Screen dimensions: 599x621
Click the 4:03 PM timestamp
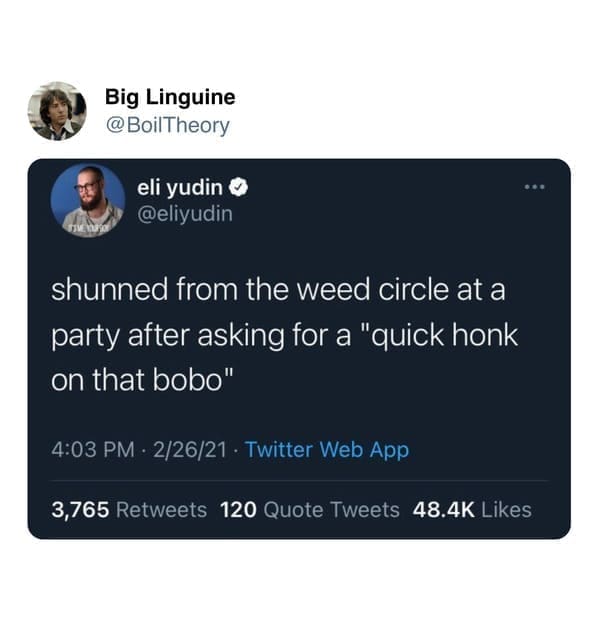pyautogui.click(x=93, y=450)
